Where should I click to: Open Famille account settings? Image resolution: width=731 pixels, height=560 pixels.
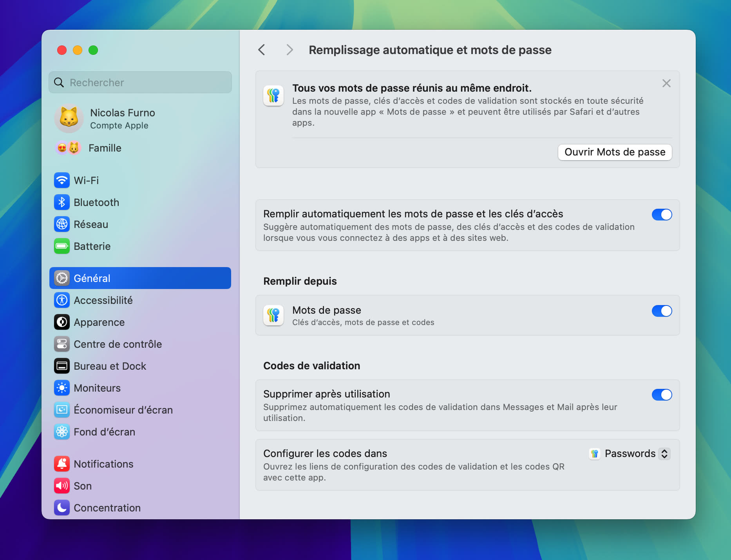pos(105,148)
